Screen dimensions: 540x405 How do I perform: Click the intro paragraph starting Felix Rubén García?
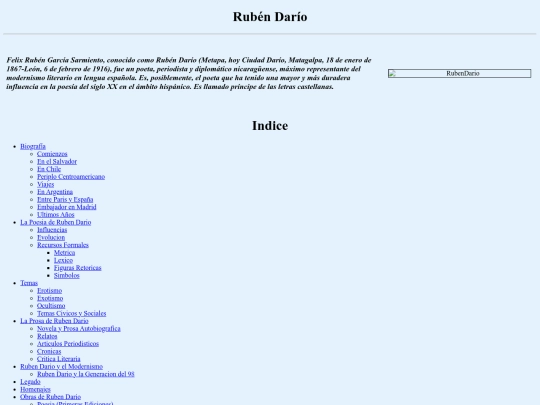(189, 73)
